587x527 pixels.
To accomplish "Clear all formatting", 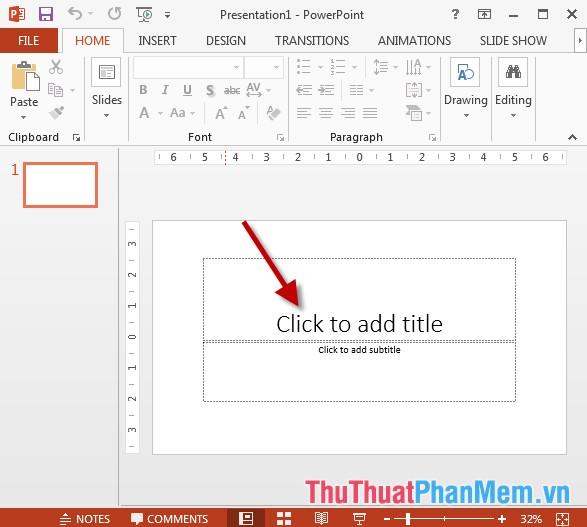I will tap(273, 112).
